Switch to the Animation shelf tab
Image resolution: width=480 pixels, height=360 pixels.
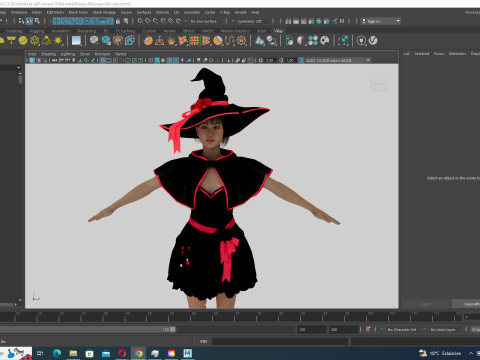(x=61, y=31)
